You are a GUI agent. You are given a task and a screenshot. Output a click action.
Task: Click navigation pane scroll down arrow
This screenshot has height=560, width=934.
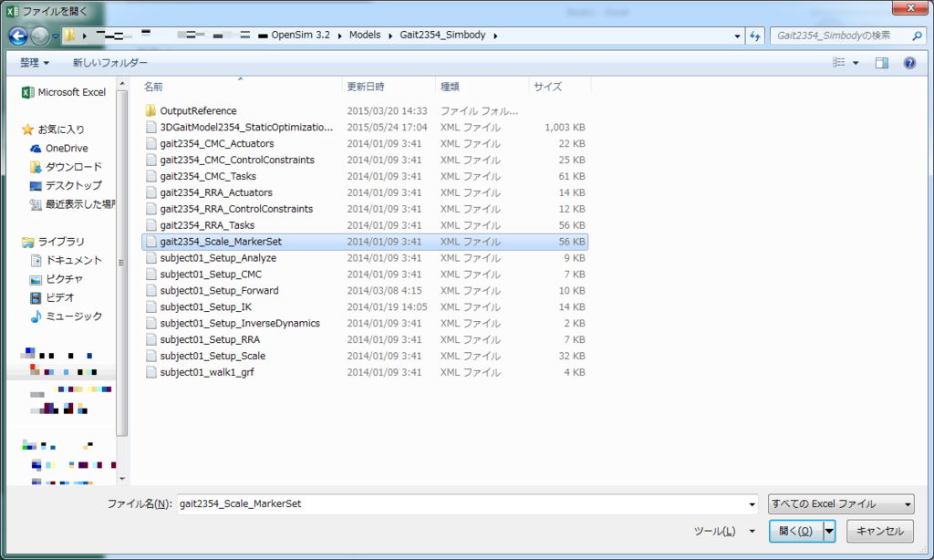tap(122, 479)
